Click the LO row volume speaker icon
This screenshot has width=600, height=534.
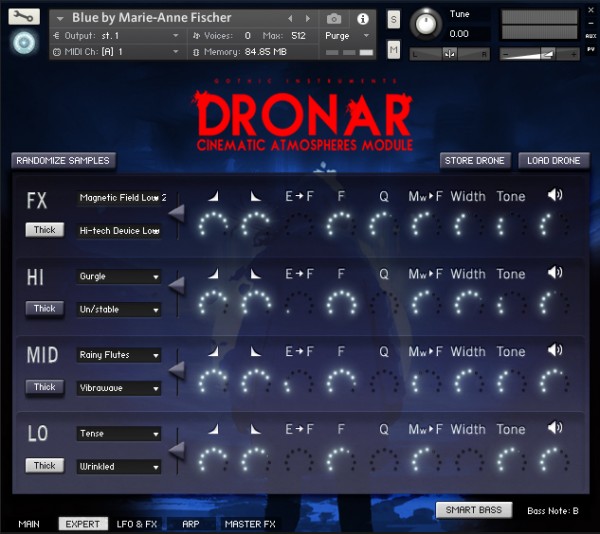point(554,428)
